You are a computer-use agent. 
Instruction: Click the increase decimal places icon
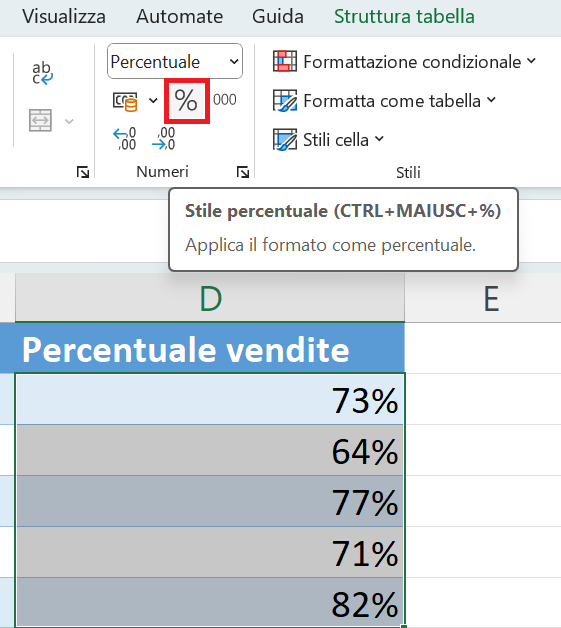[125, 139]
